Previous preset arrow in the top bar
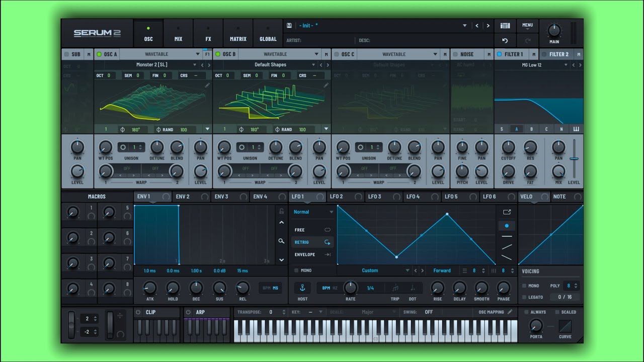644x362 pixels. pos(477,26)
